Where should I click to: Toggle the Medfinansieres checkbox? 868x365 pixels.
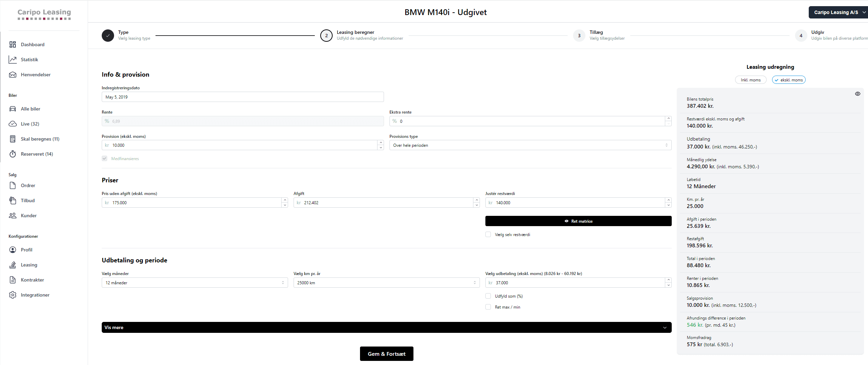(x=104, y=158)
